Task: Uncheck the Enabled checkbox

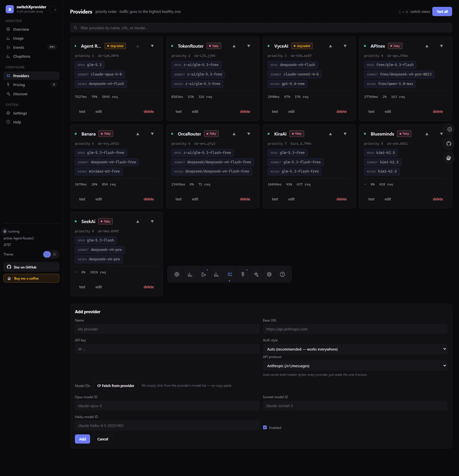Action: tap(265, 428)
